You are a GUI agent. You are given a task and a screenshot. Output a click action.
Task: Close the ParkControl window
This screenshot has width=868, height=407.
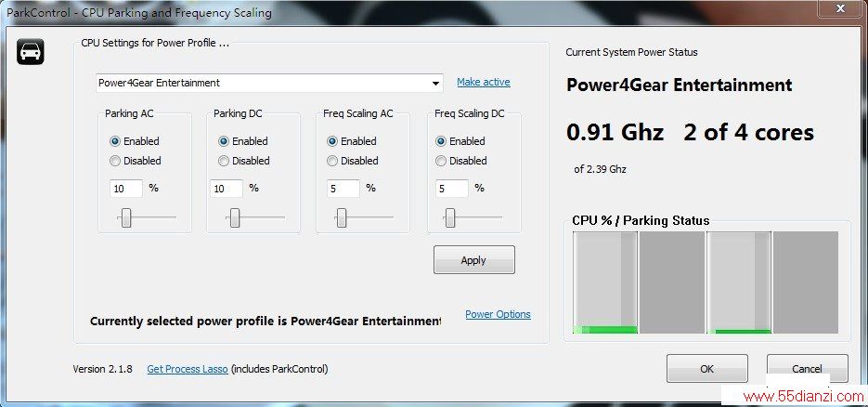[x=840, y=7]
